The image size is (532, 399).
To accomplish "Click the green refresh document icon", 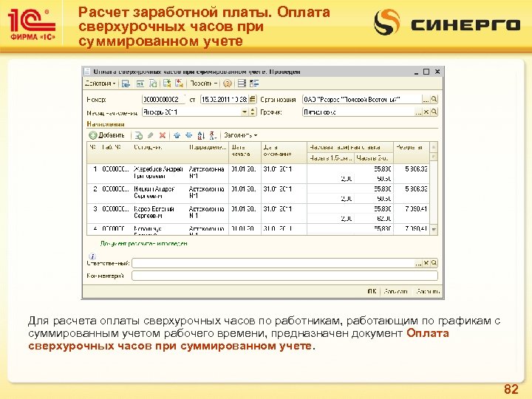I will click(153, 83).
